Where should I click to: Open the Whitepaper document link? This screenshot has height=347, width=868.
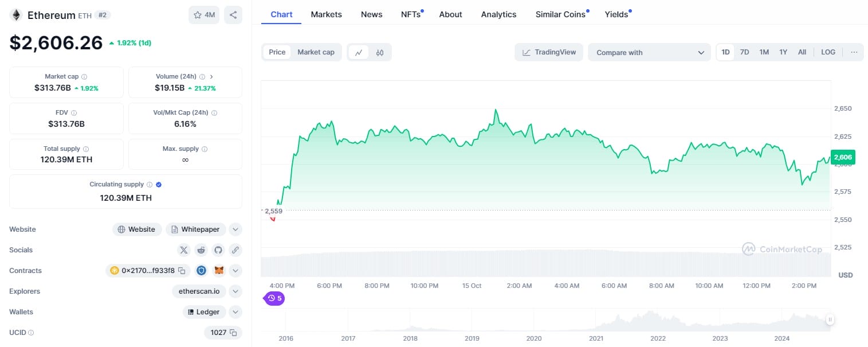(x=196, y=229)
